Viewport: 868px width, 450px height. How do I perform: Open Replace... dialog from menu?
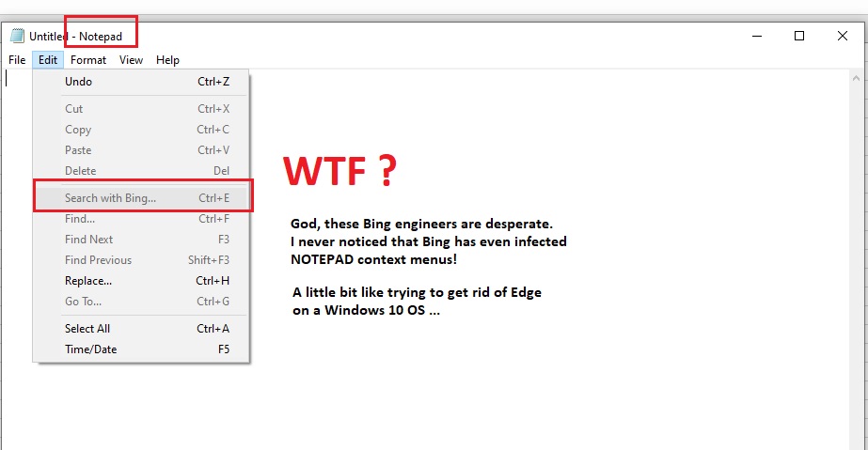click(141, 281)
